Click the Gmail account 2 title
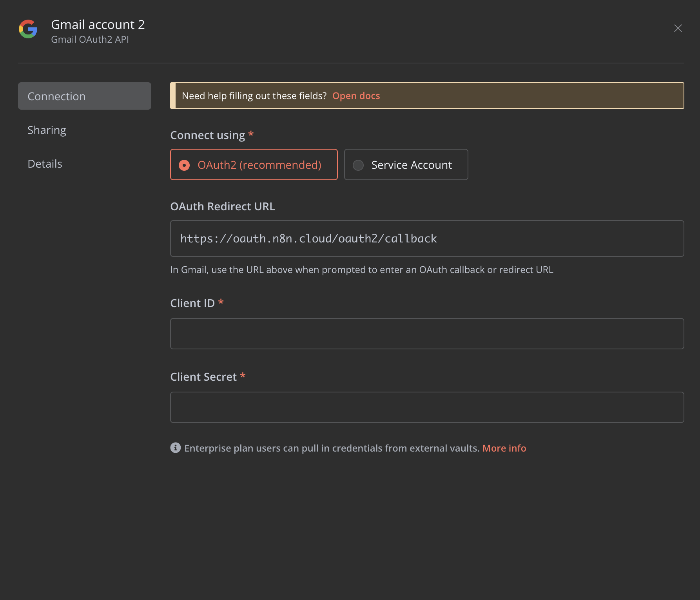 (x=98, y=24)
